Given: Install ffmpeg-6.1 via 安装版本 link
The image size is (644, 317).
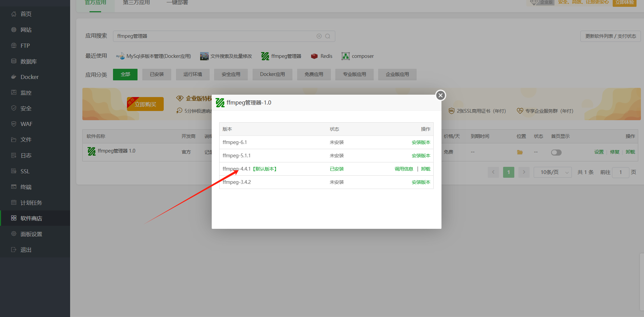Looking at the screenshot, I should point(421,142).
